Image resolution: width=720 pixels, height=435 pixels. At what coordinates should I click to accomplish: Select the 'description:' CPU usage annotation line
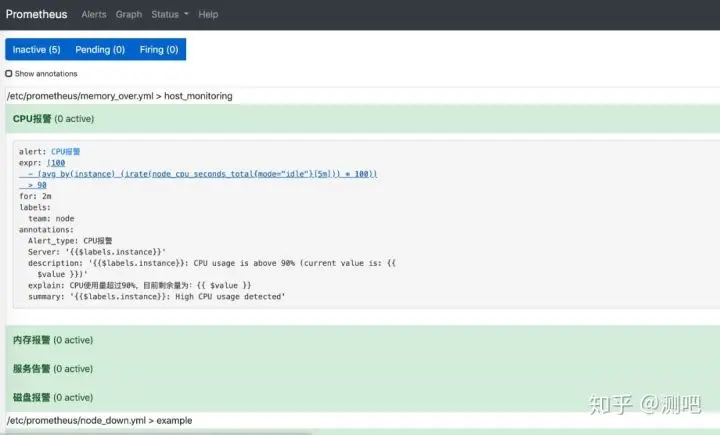[212, 269]
